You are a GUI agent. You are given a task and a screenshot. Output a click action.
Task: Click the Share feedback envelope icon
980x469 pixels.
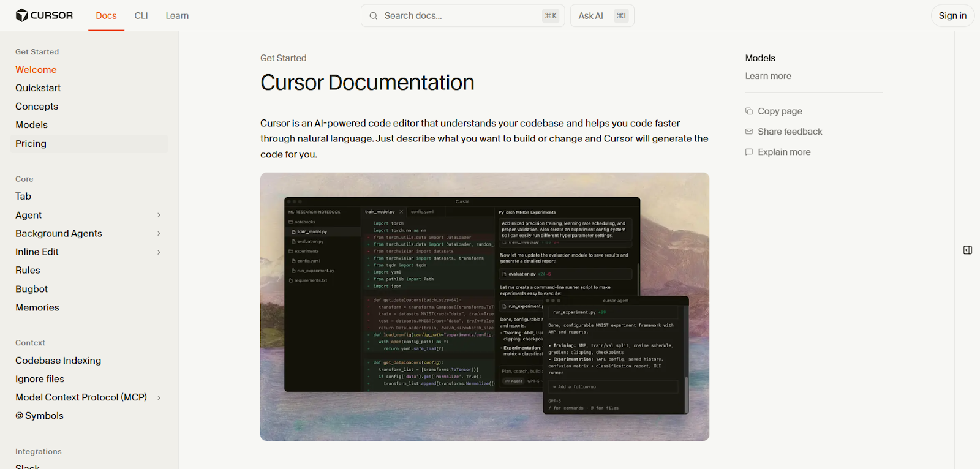[x=748, y=132]
